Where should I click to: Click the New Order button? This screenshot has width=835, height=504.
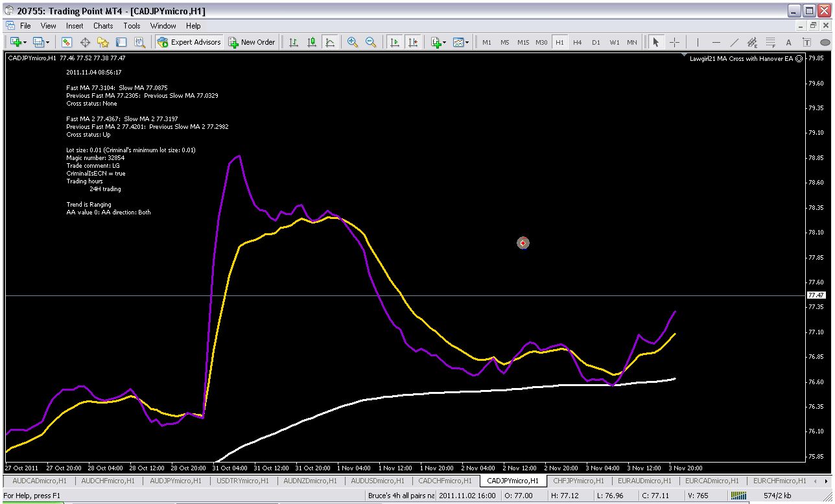(x=252, y=42)
